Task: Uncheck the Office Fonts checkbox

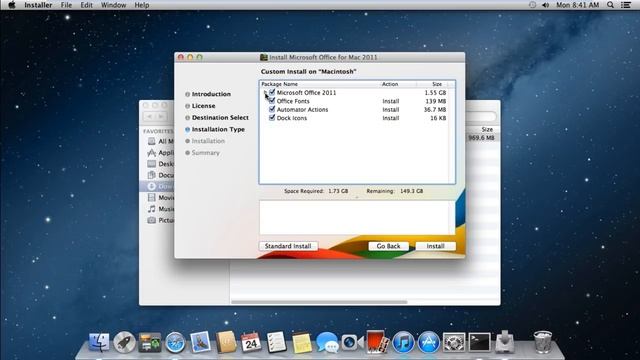Action: pyautogui.click(x=272, y=101)
